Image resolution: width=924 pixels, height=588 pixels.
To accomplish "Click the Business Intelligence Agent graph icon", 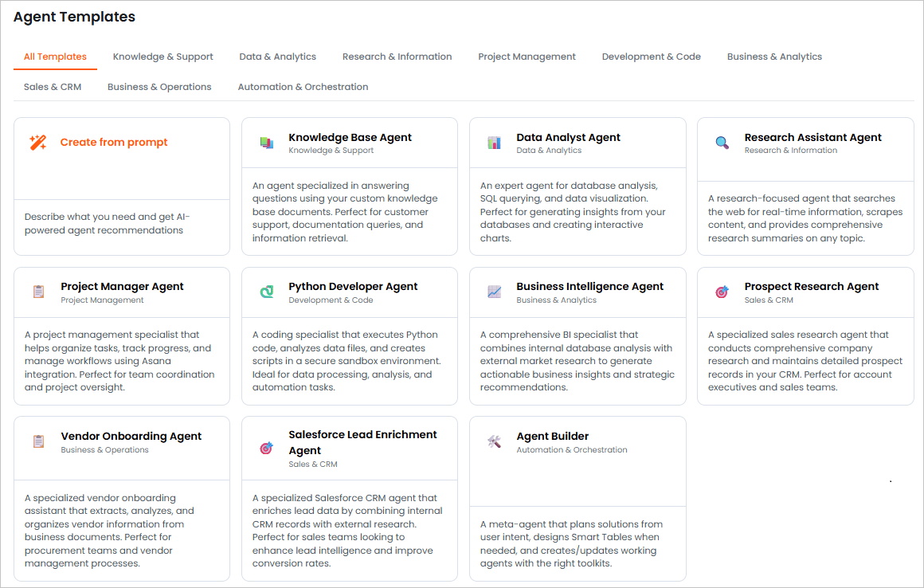I will click(494, 292).
